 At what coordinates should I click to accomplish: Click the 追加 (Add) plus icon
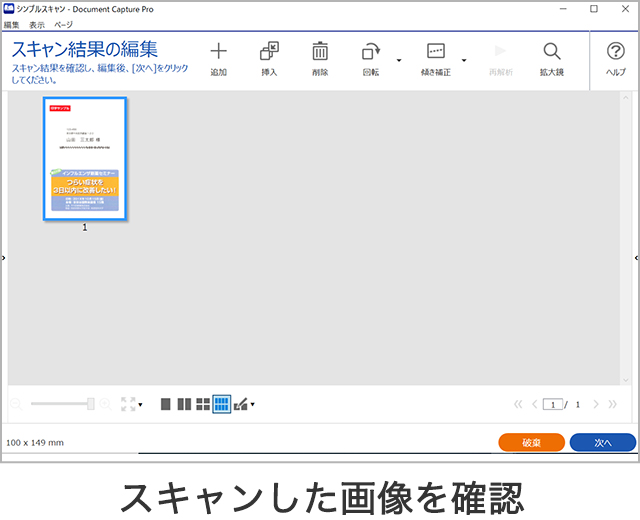tap(218, 53)
